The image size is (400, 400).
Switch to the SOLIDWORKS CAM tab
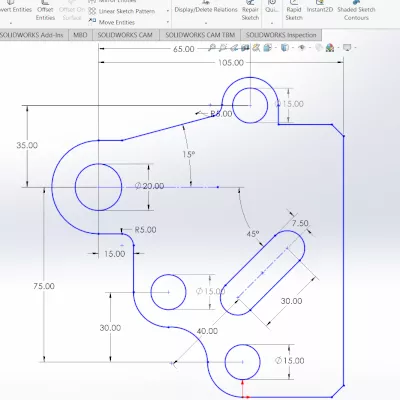pos(125,35)
